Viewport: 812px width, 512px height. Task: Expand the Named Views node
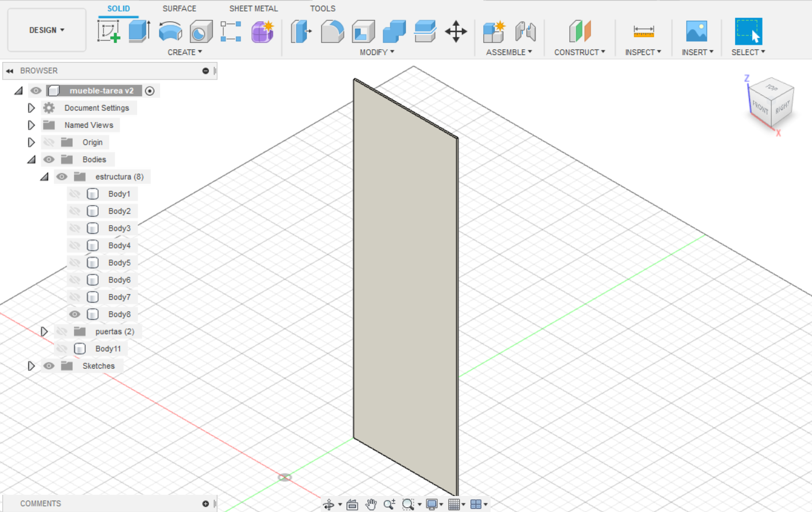coord(32,125)
